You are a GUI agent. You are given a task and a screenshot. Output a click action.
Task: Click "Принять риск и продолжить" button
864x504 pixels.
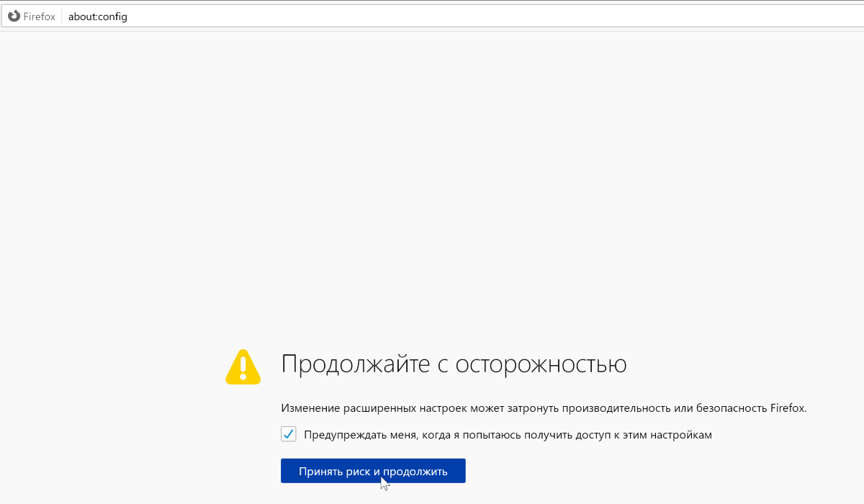click(373, 472)
